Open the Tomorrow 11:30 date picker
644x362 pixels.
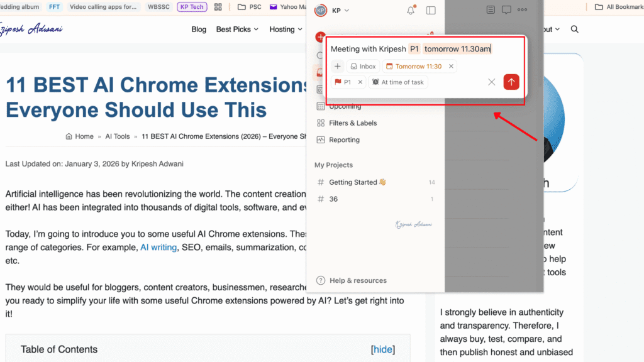pos(414,66)
